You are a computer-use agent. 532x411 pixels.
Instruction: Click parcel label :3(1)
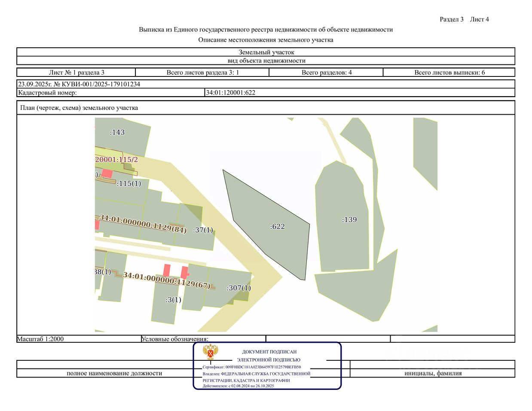click(x=173, y=300)
